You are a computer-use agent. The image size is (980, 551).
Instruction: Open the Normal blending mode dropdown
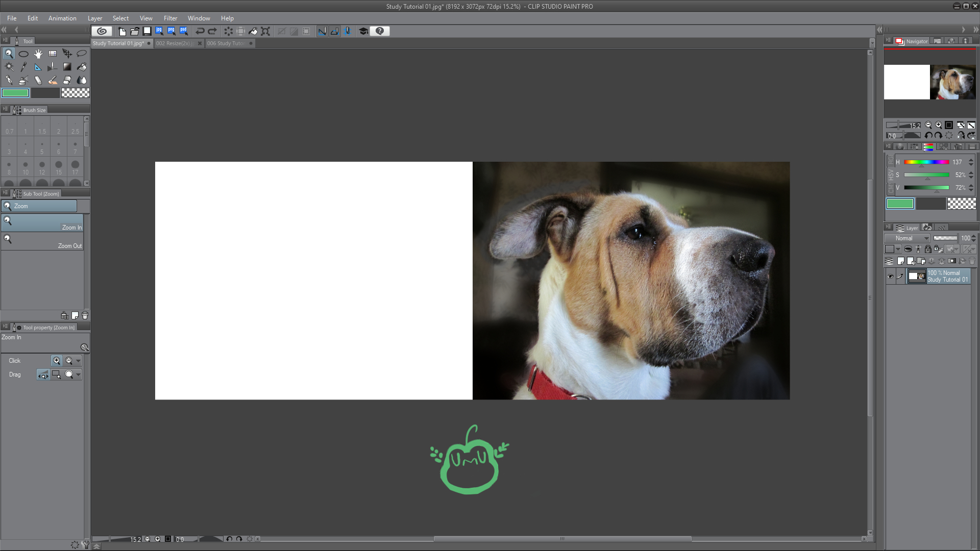(908, 238)
